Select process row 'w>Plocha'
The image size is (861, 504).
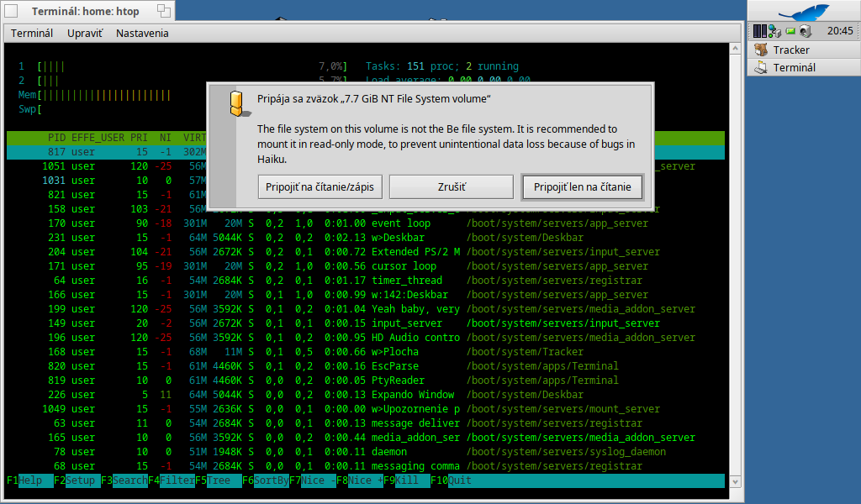[366, 351]
